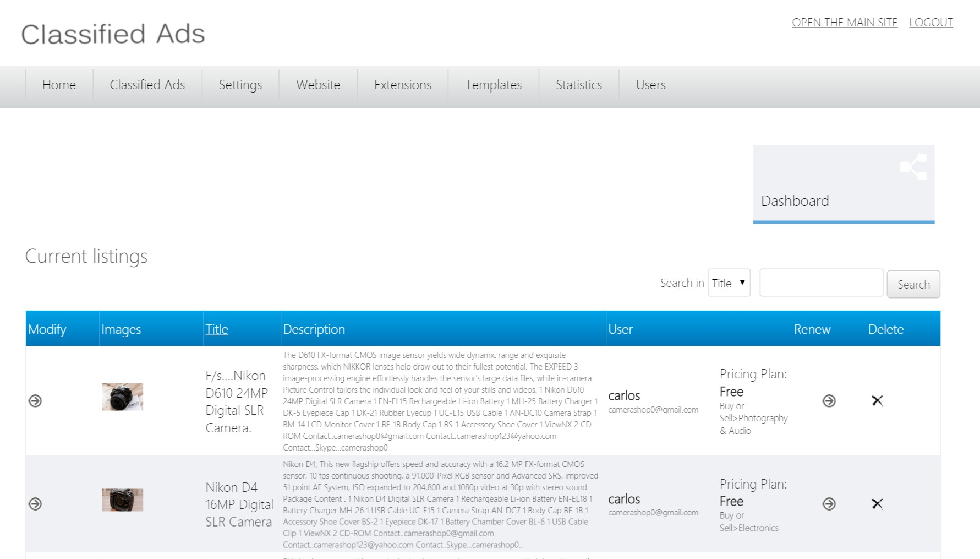
Task: Open the Classified Ads menu
Action: point(147,85)
